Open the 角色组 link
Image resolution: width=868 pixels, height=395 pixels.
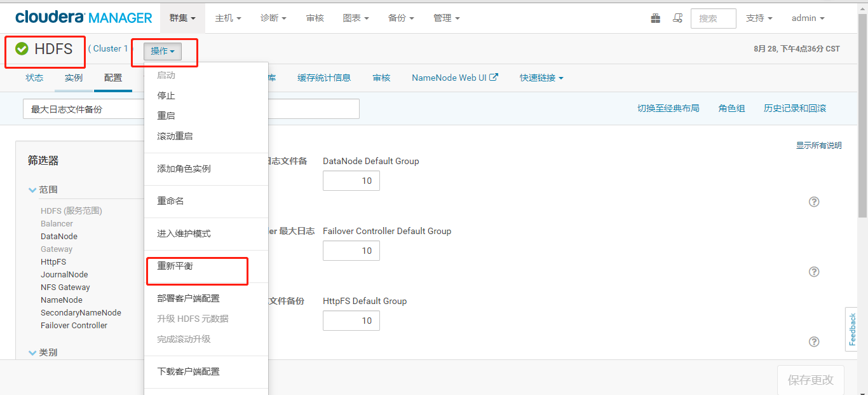(x=732, y=108)
